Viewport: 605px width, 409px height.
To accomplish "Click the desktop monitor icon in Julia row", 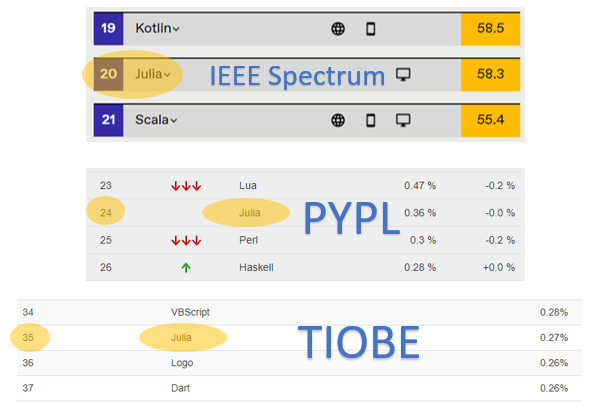I will point(404,74).
